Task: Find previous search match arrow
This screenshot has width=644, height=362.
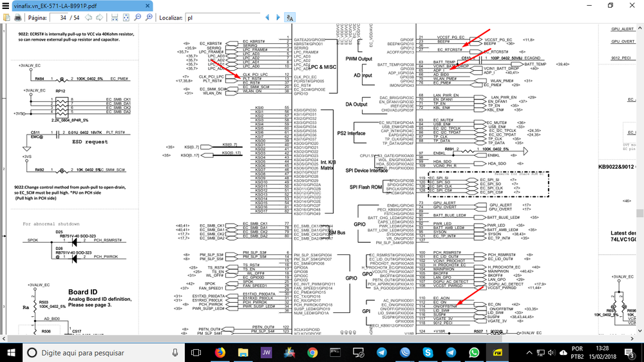Action: click(x=267, y=18)
